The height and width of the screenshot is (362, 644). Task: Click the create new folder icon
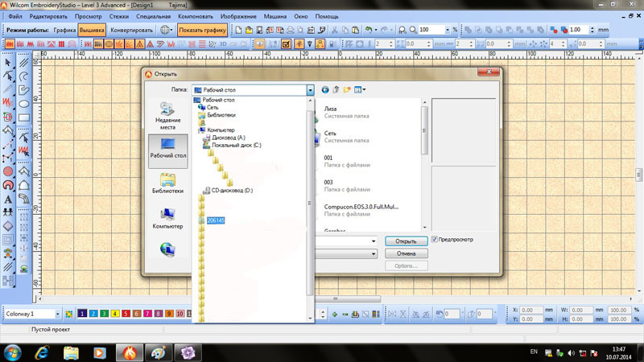(x=347, y=91)
